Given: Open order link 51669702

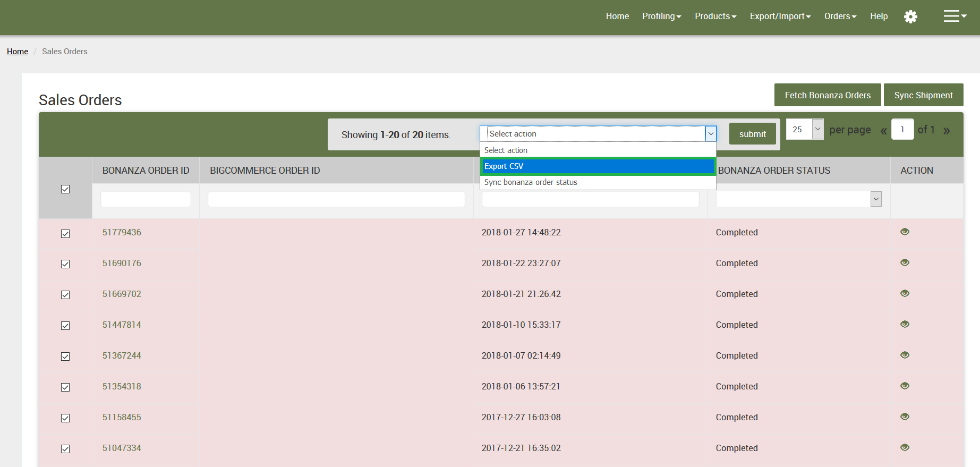Looking at the screenshot, I should coord(122,294).
